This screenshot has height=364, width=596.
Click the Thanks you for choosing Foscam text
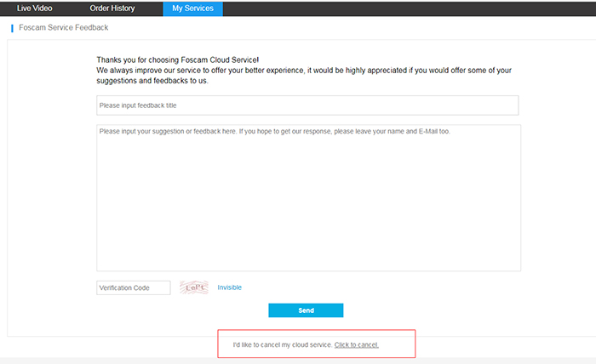click(177, 60)
